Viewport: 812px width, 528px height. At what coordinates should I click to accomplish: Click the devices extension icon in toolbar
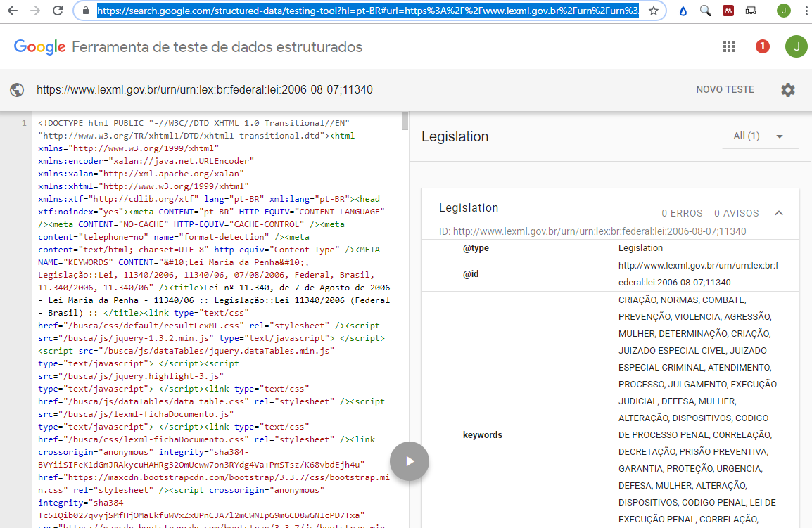[x=751, y=11]
